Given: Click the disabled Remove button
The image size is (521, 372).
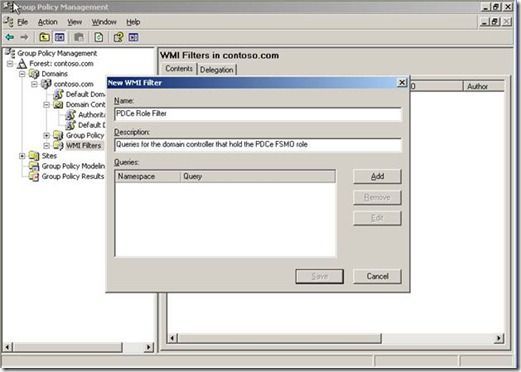Looking at the screenshot, I should point(377,197).
